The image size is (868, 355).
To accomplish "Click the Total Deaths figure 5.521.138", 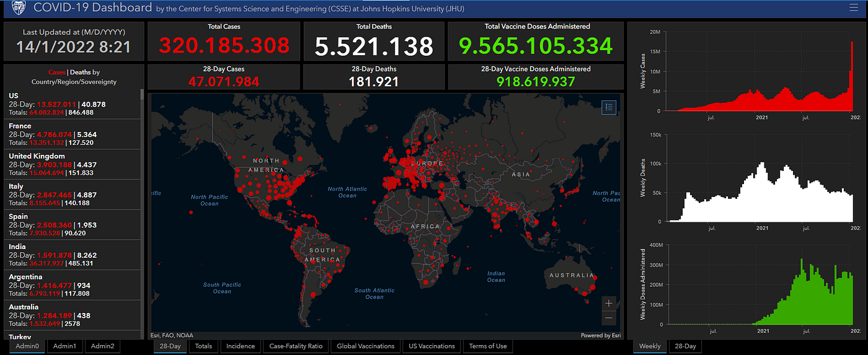I will coord(373,46).
